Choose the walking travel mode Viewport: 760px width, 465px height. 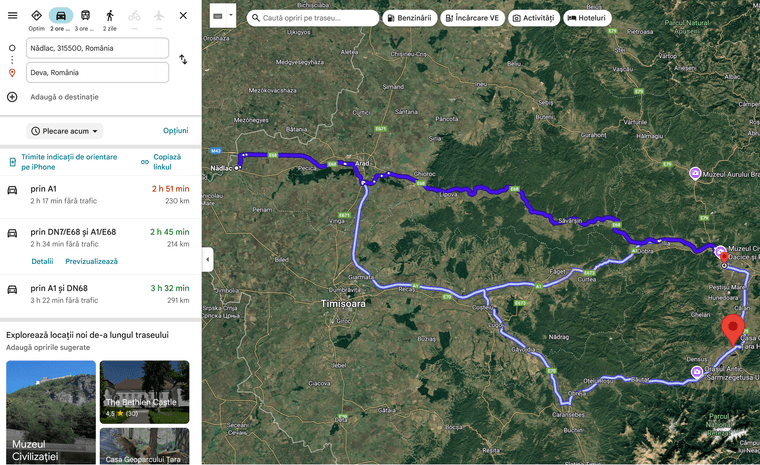[x=109, y=15]
